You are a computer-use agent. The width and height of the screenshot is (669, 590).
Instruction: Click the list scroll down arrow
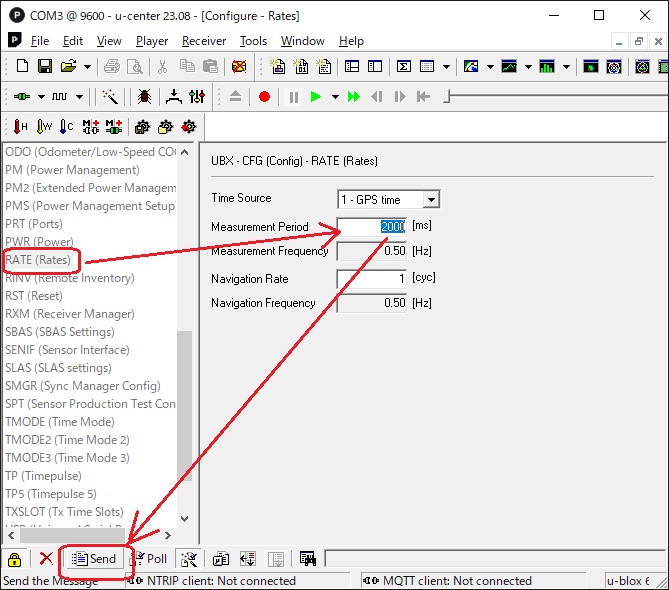[x=184, y=519]
